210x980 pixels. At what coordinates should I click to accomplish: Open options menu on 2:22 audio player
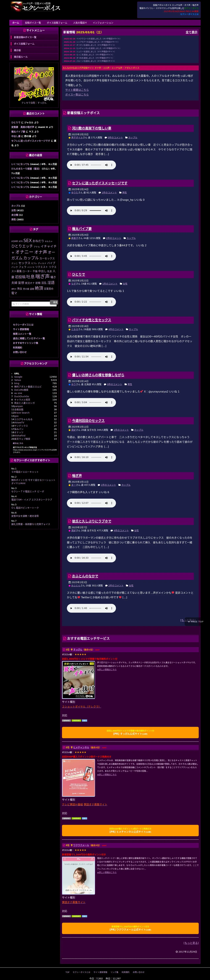[112, 302]
